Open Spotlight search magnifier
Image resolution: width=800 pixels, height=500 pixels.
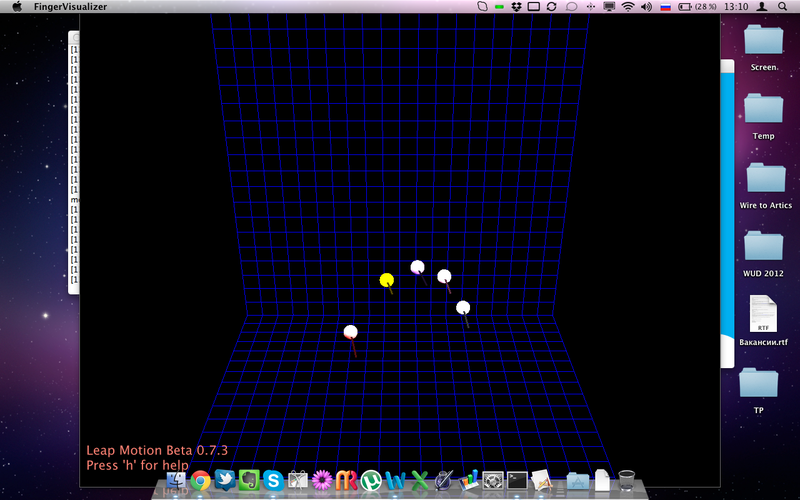783,7
